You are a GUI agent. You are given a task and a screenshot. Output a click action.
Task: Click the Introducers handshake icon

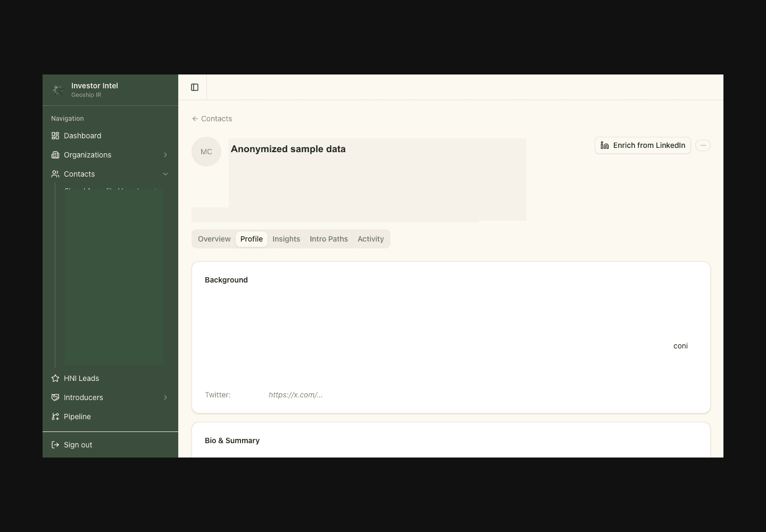pyautogui.click(x=55, y=397)
